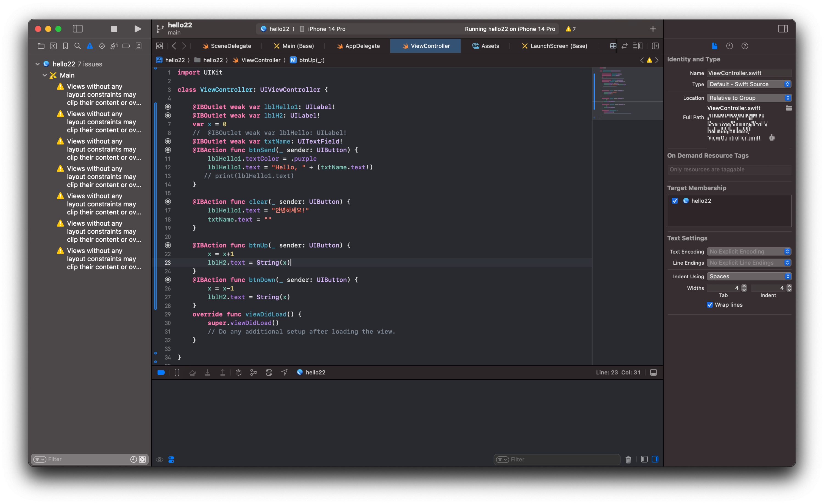Open the Find navigator magnifier icon
Viewport: 824px width, 504px height.
click(77, 46)
